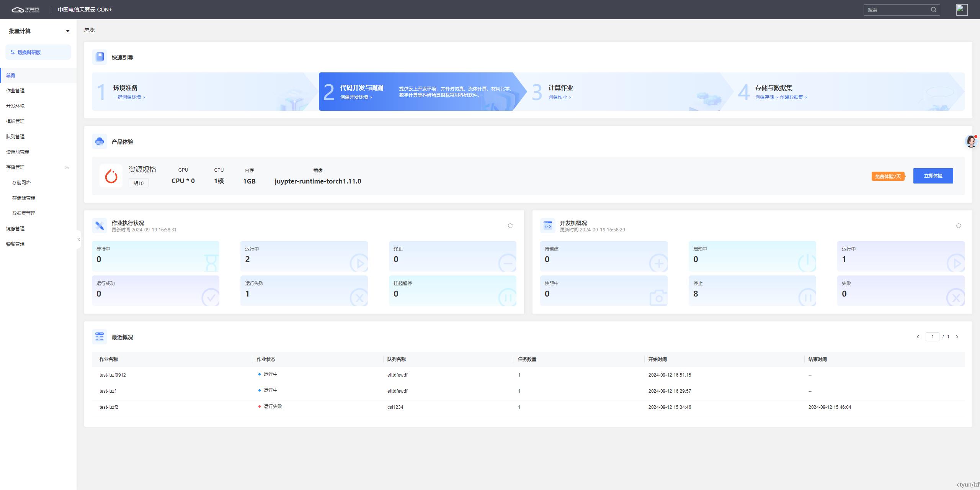
Task: Open 镜像管理 in the sidebar
Action: 38,228
